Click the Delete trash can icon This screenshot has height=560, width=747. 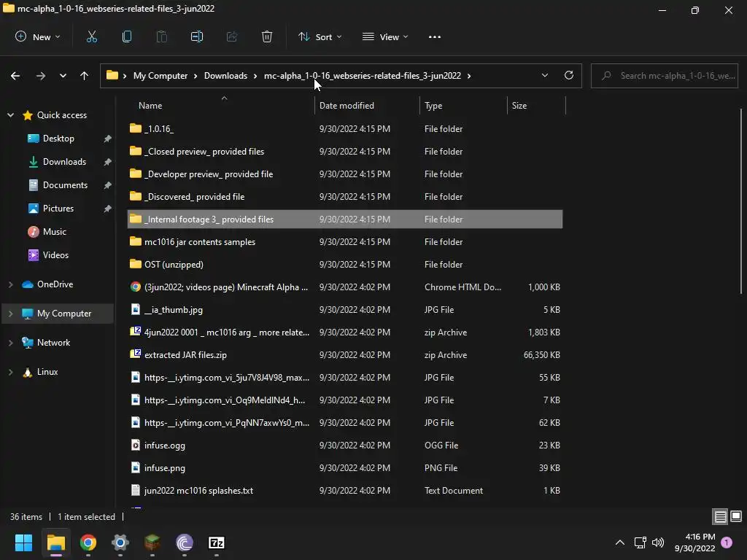point(267,36)
